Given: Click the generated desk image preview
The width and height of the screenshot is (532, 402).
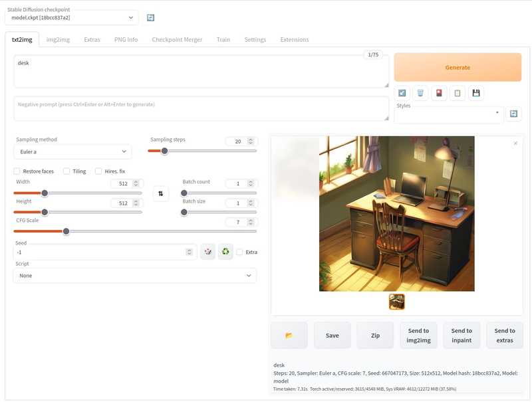Looking at the screenshot, I should [396, 213].
